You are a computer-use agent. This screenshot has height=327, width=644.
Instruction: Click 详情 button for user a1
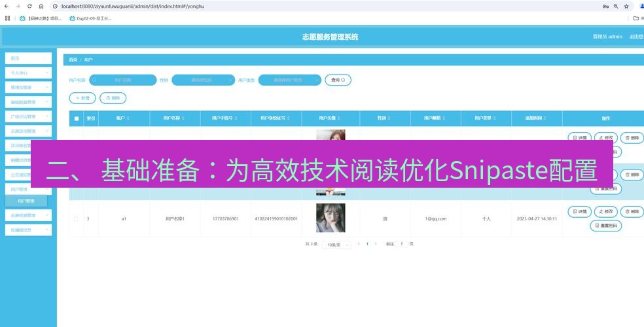point(579,212)
